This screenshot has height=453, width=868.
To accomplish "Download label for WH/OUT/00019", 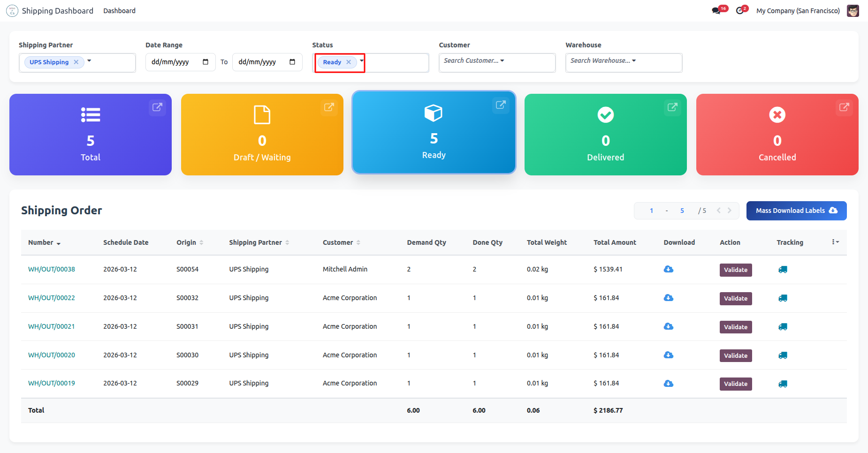I will (669, 384).
